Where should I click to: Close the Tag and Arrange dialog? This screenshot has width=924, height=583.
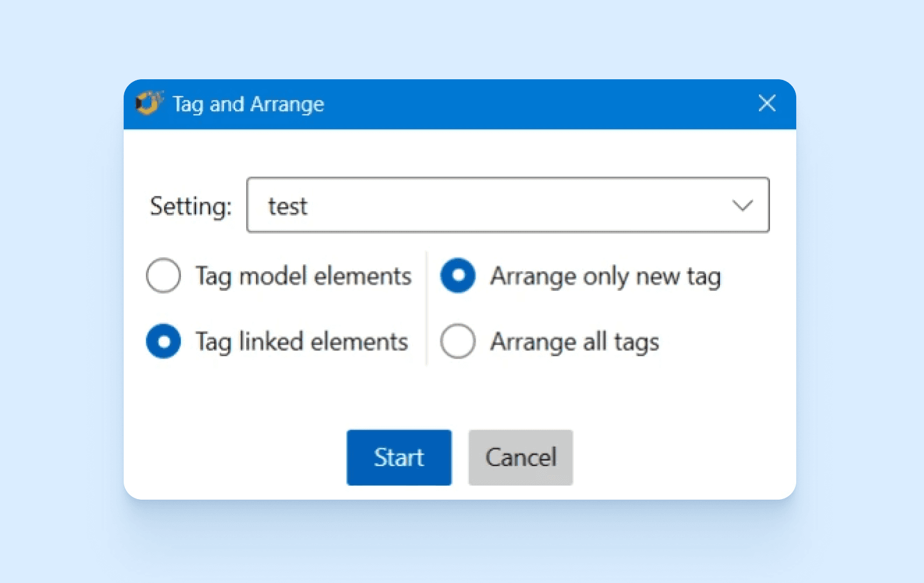766,103
